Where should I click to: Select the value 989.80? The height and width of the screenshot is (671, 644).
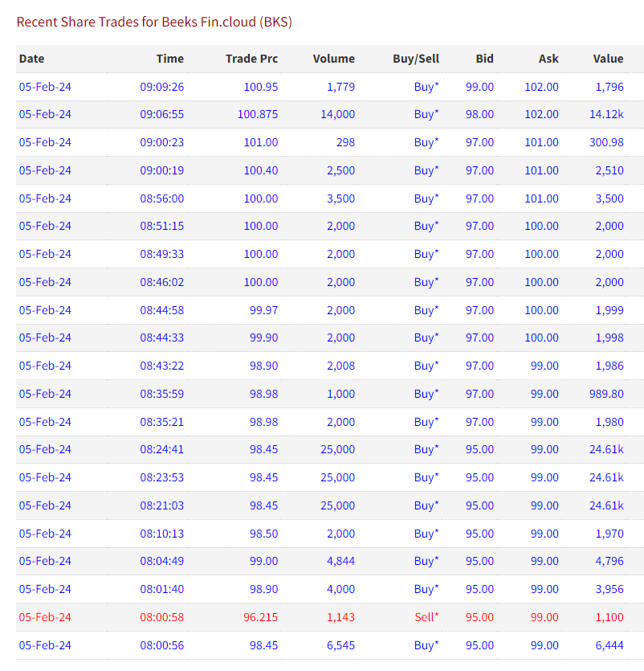coord(606,394)
